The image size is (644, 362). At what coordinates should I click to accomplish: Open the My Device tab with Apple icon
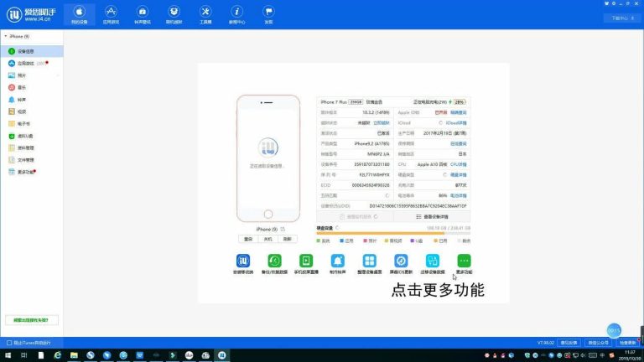click(x=80, y=15)
